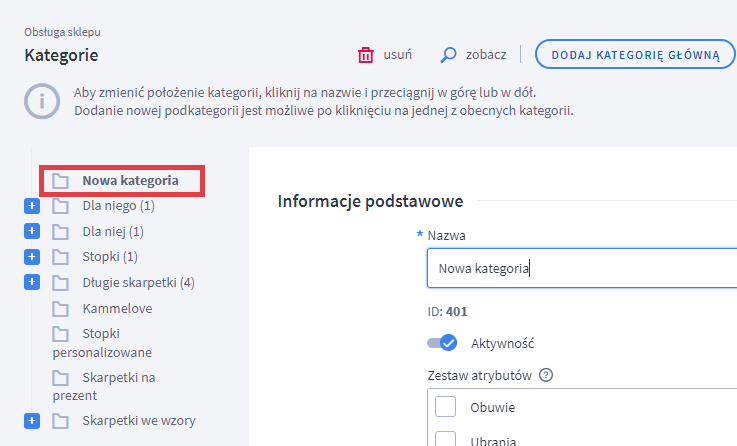Expand the Dla niego category
This screenshot has width=737, height=446.
tap(32, 205)
